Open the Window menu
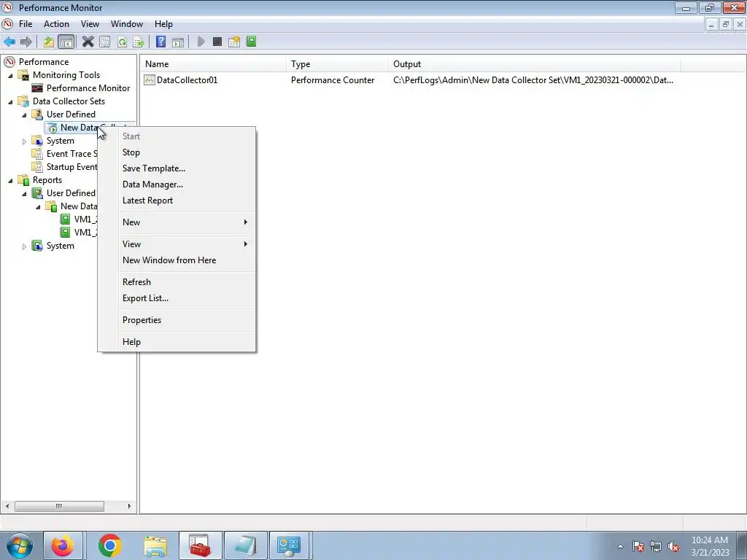Viewport: 747px width, 560px height. (x=127, y=24)
